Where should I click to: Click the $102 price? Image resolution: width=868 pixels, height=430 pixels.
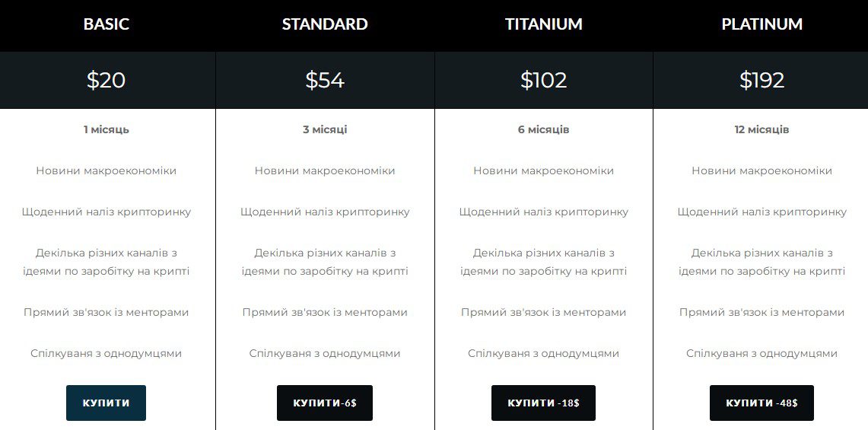coord(543,80)
